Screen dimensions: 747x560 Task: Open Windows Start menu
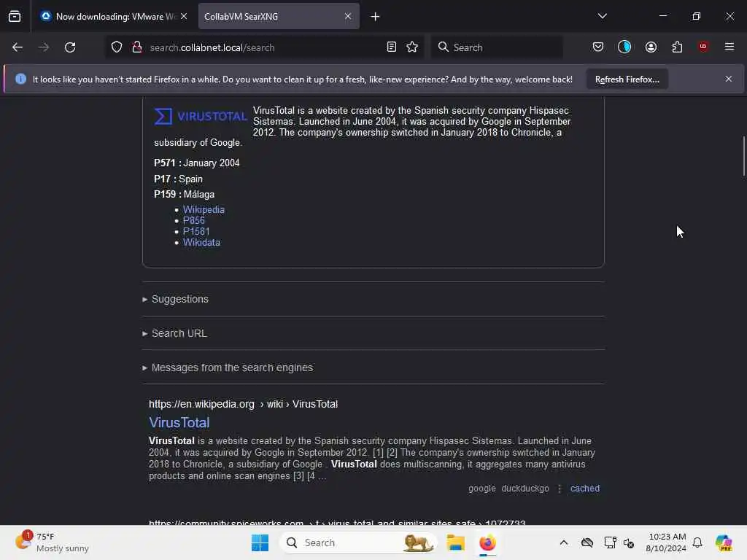click(x=260, y=542)
